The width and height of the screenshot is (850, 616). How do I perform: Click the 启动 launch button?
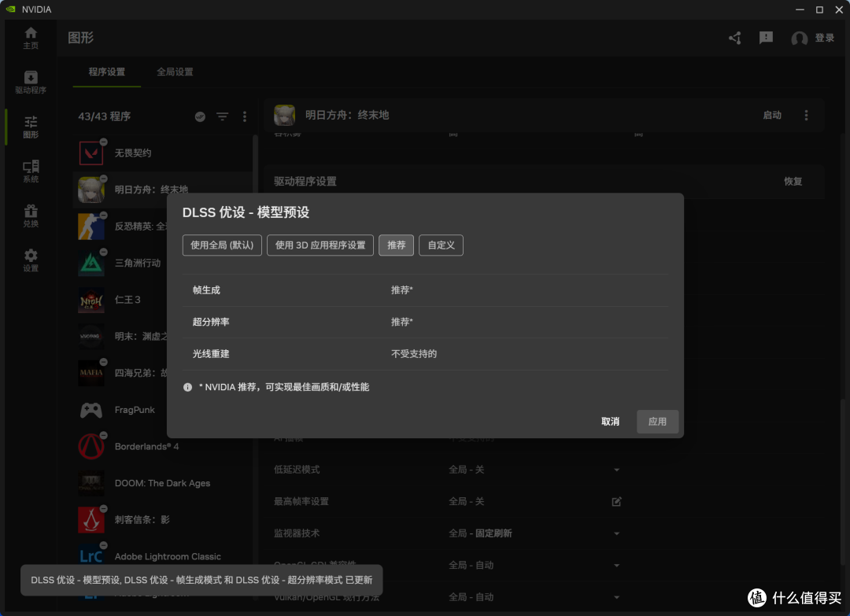[x=772, y=115]
